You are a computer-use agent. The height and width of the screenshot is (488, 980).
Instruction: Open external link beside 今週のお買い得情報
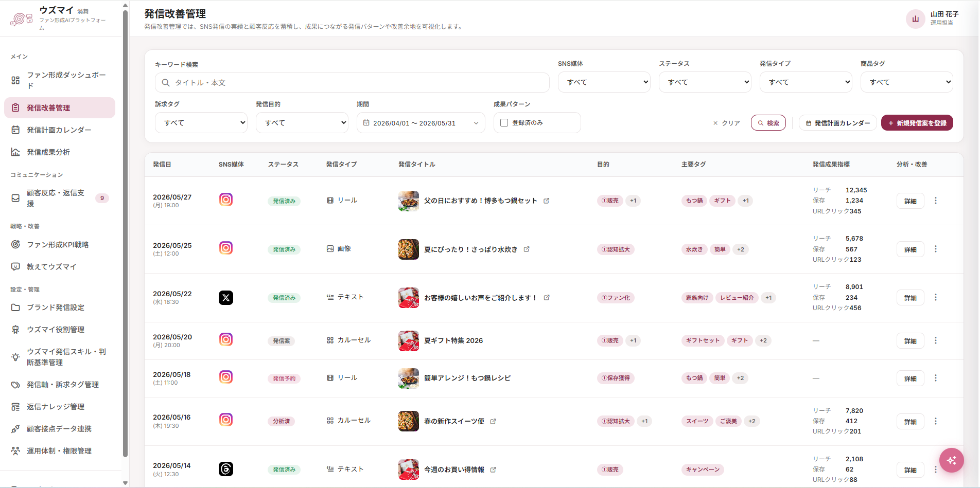pyautogui.click(x=493, y=469)
